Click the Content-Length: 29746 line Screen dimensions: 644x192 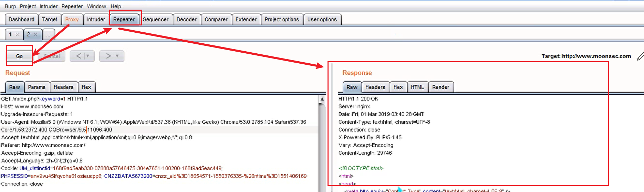coord(365,153)
